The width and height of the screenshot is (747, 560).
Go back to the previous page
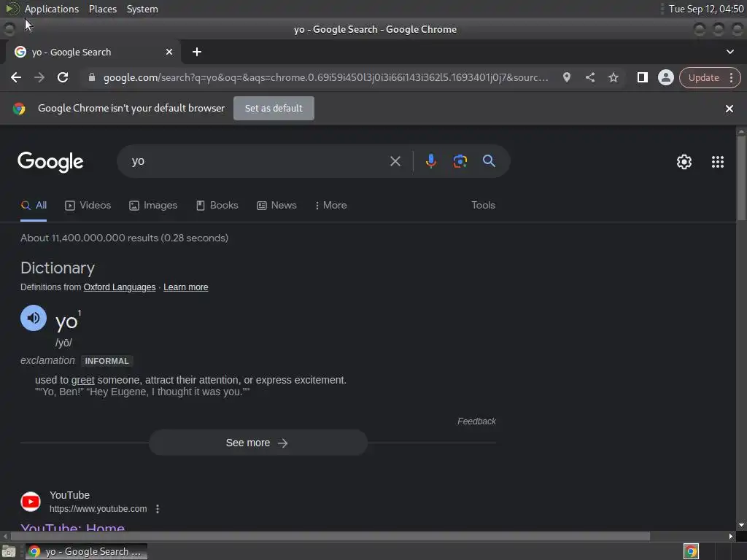pyautogui.click(x=16, y=77)
